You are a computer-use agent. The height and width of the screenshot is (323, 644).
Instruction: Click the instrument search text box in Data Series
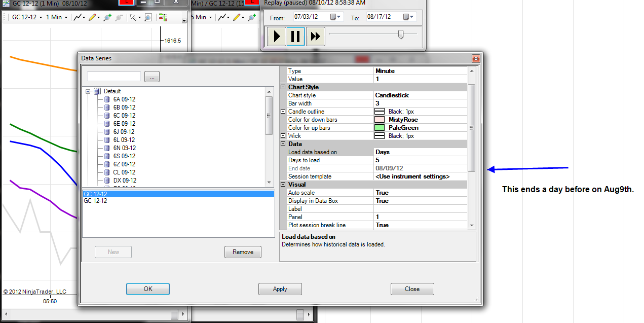click(114, 76)
